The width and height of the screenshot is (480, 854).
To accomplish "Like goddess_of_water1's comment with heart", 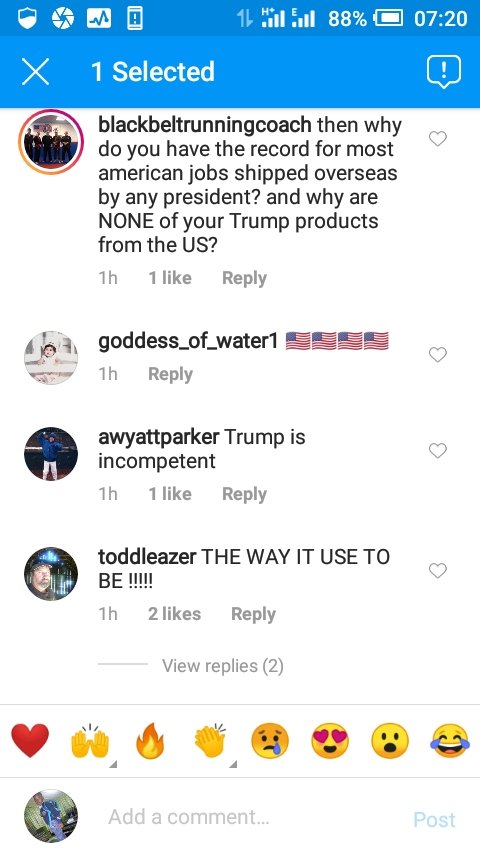I will (x=438, y=355).
